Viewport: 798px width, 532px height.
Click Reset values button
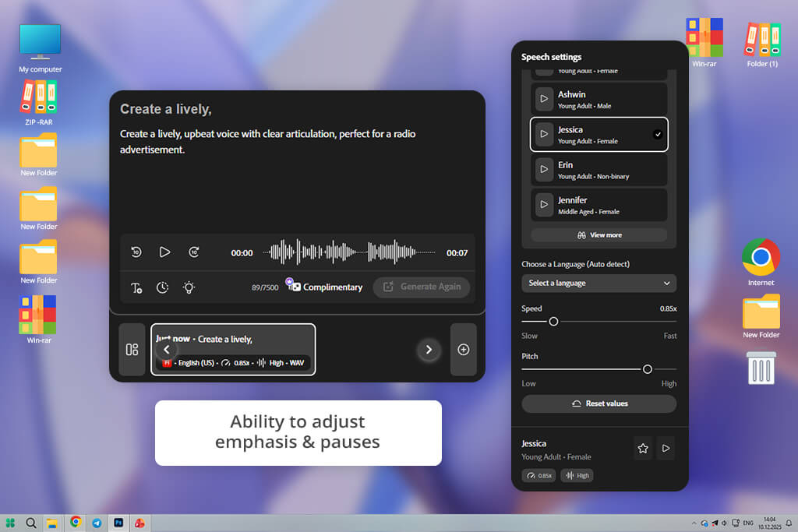599,403
